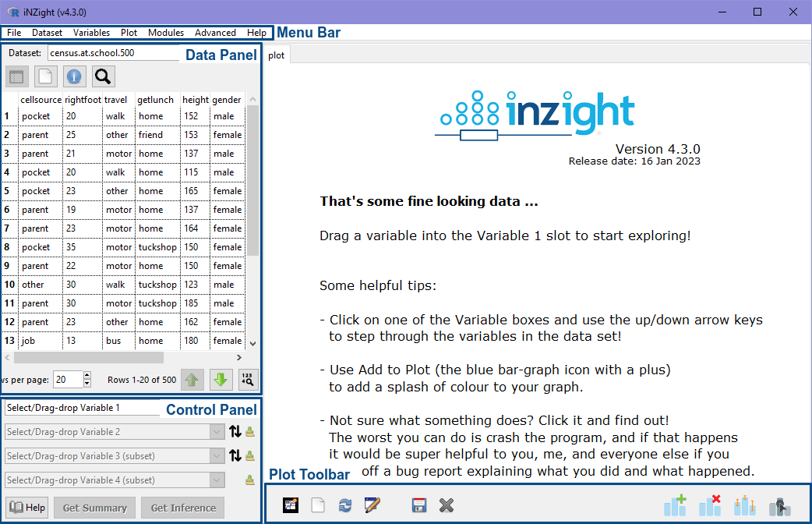Open the Modules menu
The image size is (812, 524).
tap(165, 33)
